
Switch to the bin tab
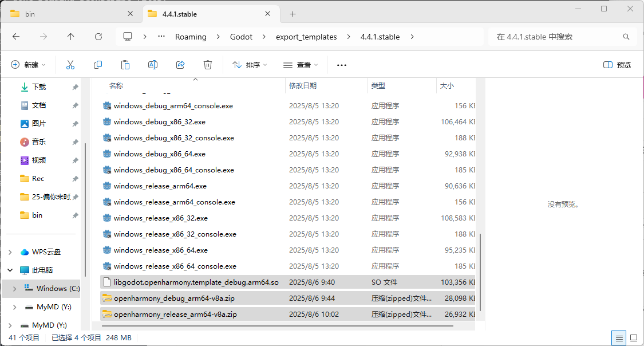(71, 14)
